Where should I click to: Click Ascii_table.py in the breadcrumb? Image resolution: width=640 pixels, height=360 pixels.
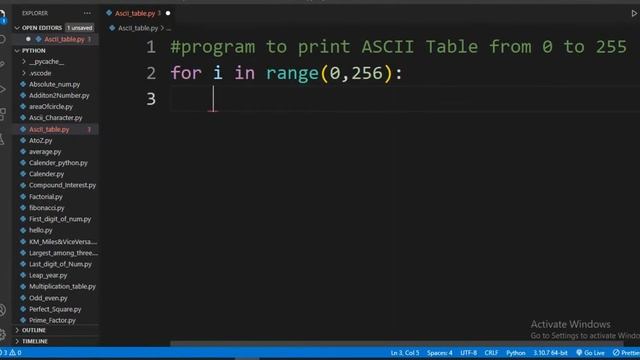point(138,28)
